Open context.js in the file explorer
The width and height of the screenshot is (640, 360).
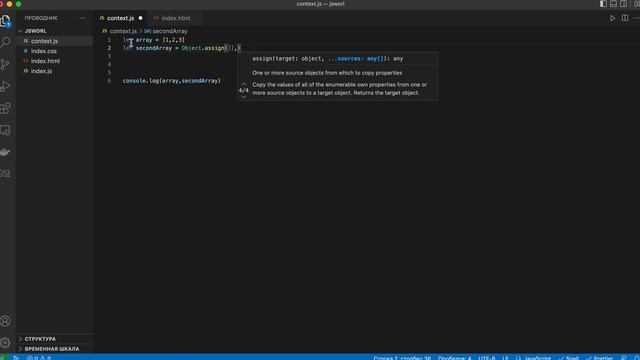point(44,41)
